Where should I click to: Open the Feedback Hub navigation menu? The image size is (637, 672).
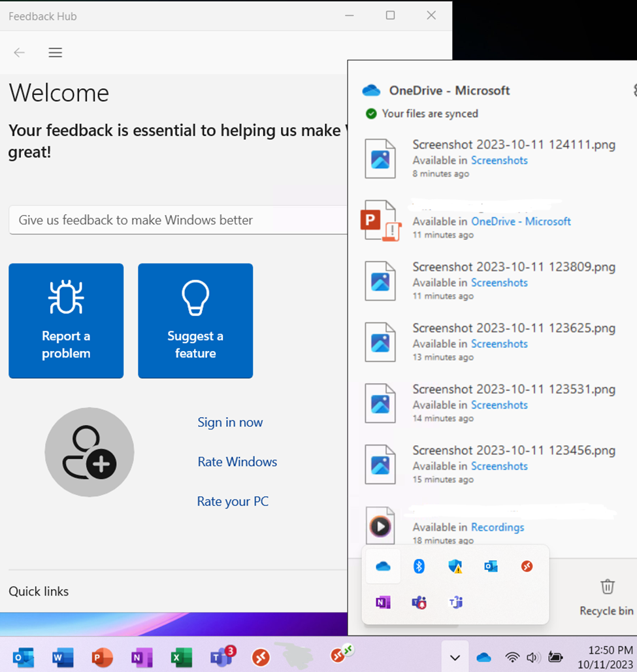coord(55,52)
